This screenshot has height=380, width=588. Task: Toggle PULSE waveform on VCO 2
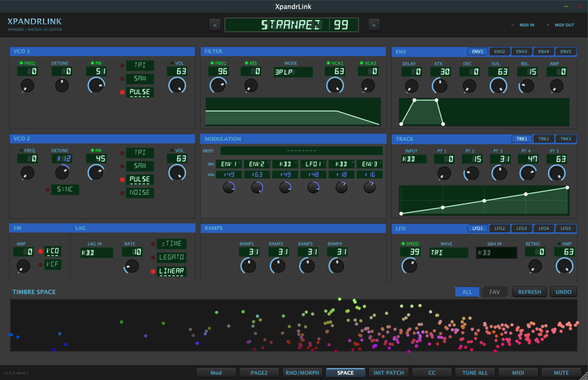pyautogui.click(x=140, y=179)
